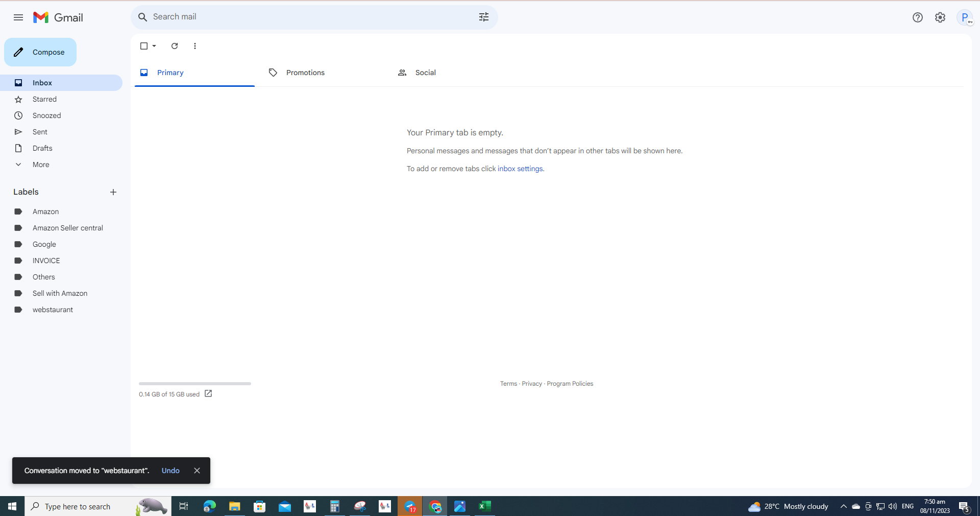Open the inbox settings link
980x516 pixels.
pos(520,169)
